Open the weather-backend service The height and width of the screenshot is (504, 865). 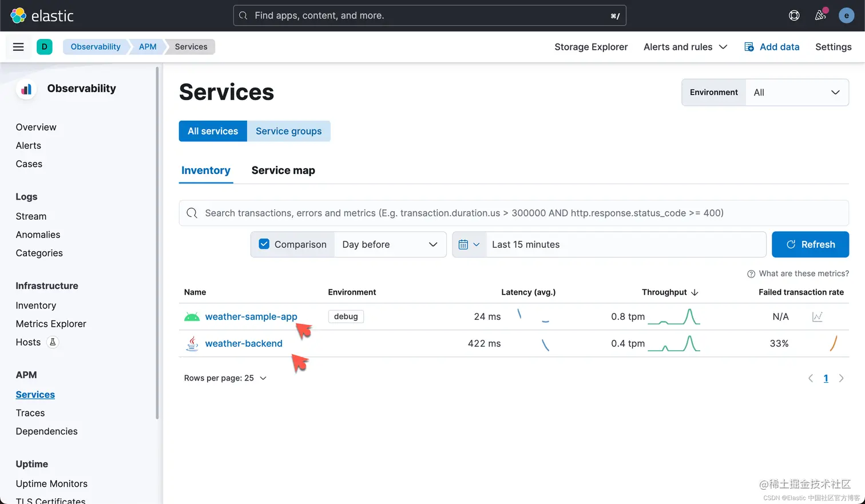[244, 343]
